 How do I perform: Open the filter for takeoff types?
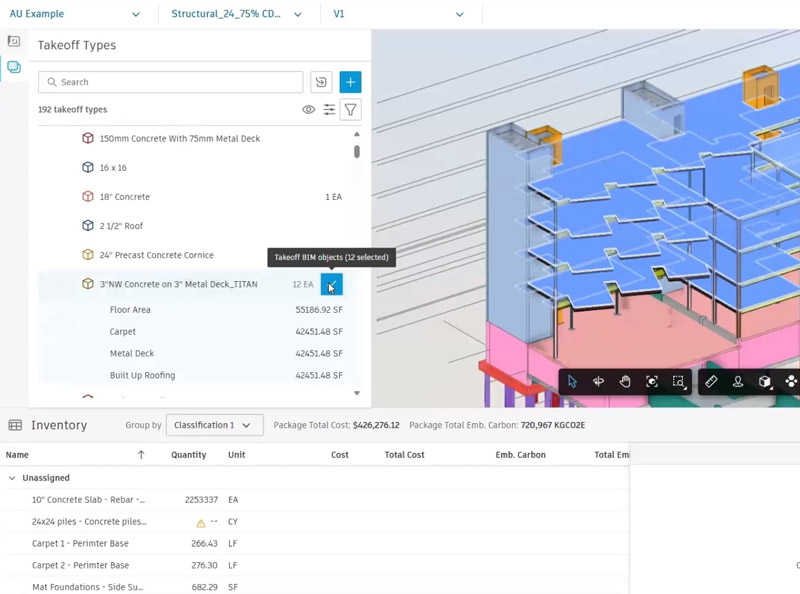pos(350,110)
